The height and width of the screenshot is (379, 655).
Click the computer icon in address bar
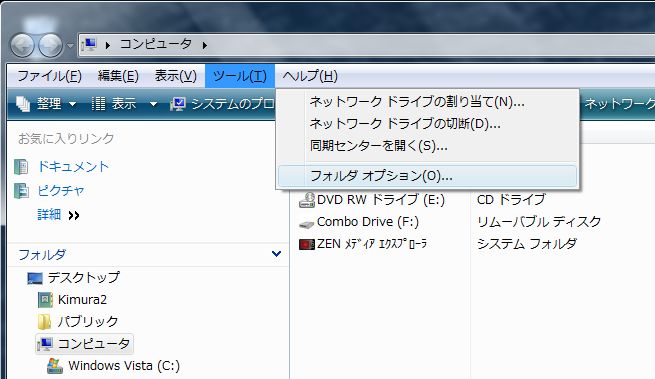point(89,45)
